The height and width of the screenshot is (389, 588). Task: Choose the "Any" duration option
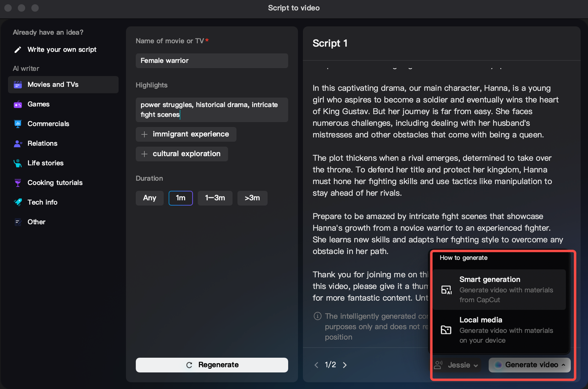[x=149, y=198]
